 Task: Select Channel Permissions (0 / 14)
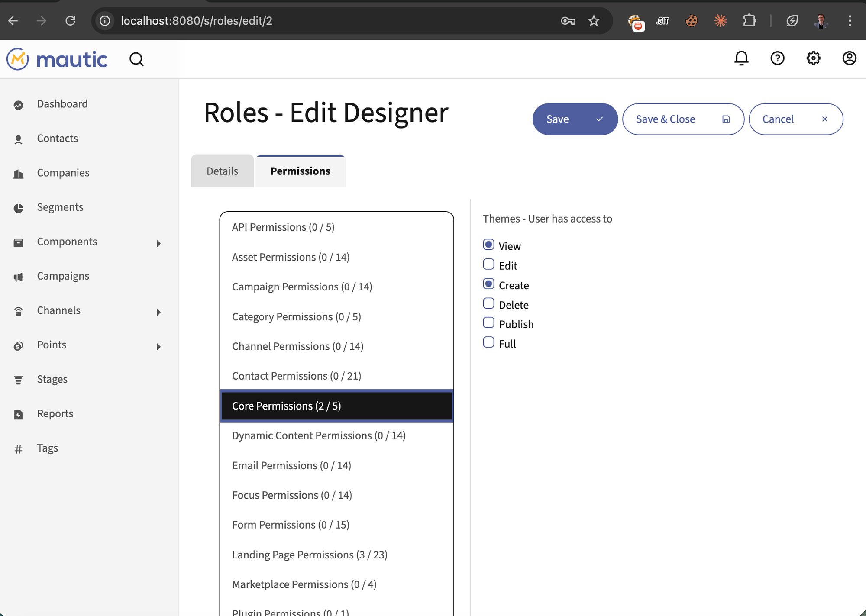tap(336, 346)
